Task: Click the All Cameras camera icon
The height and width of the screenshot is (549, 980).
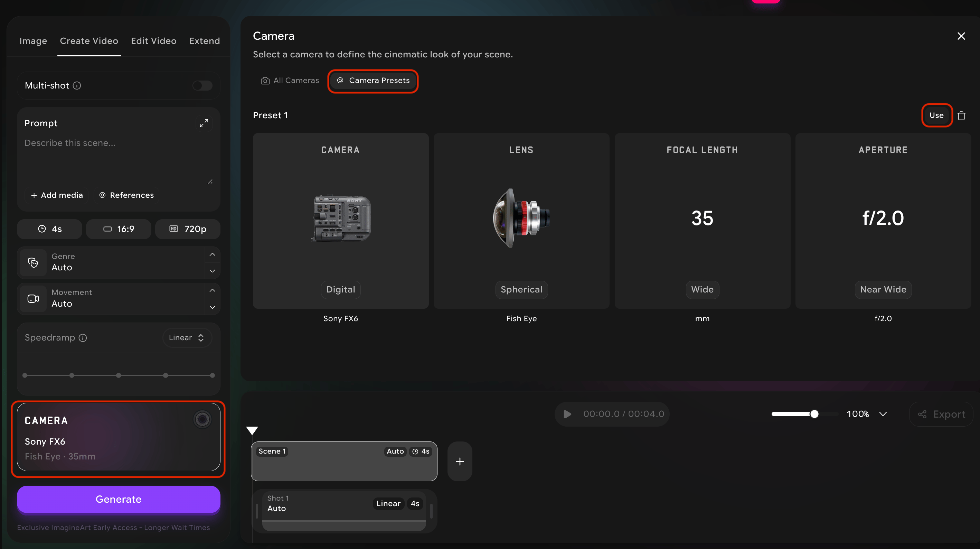Action: pos(265,81)
